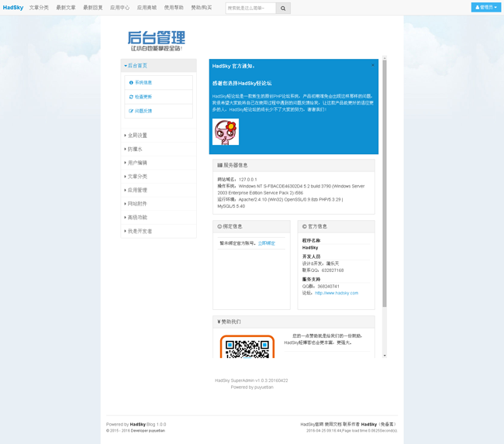Click the Powered by HadSky footer link
504x444 pixels.
click(x=138, y=425)
